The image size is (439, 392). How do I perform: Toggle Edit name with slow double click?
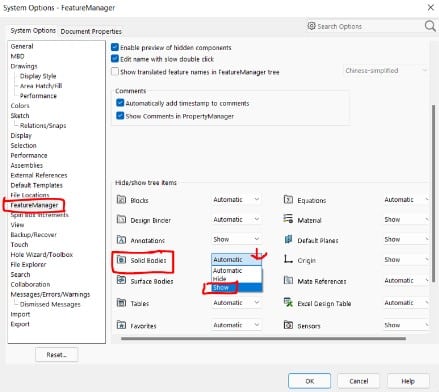115,59
